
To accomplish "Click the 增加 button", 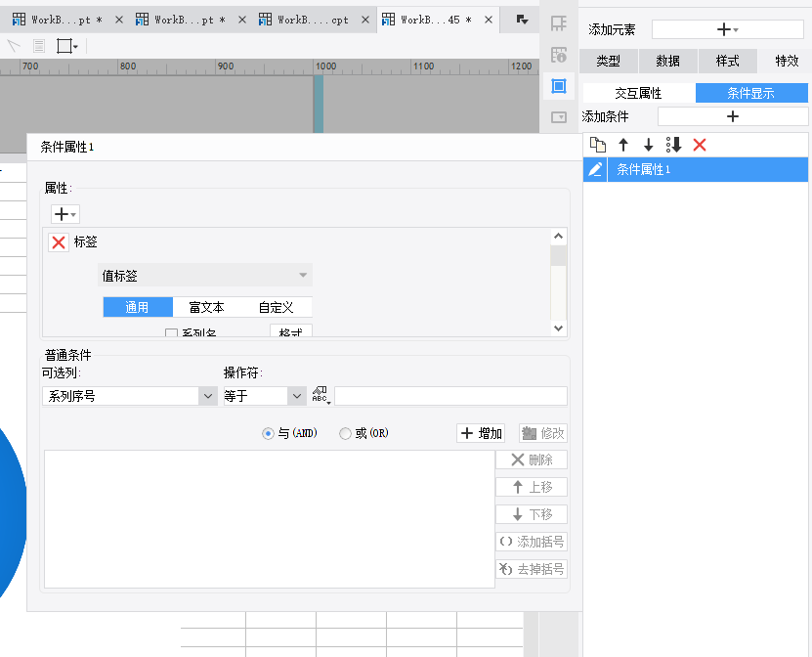I will 481,433.
